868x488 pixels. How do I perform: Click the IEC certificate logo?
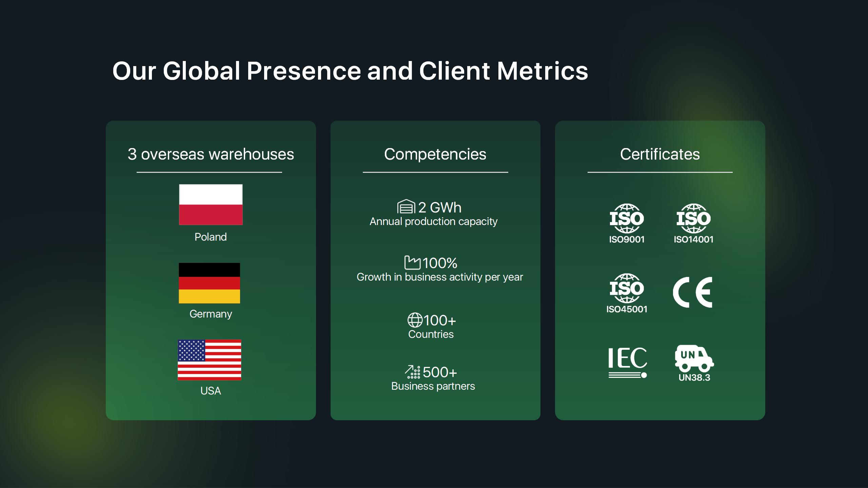click(628, 363)
